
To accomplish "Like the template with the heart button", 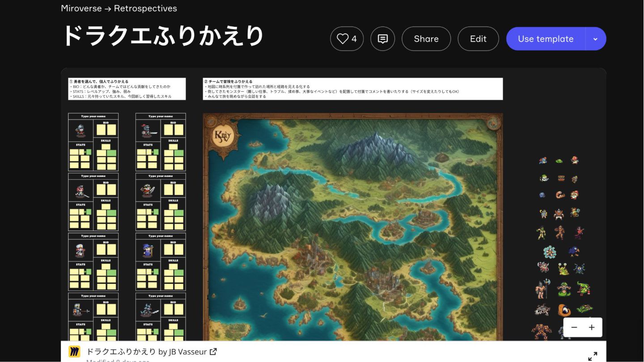I will point(347,39).
